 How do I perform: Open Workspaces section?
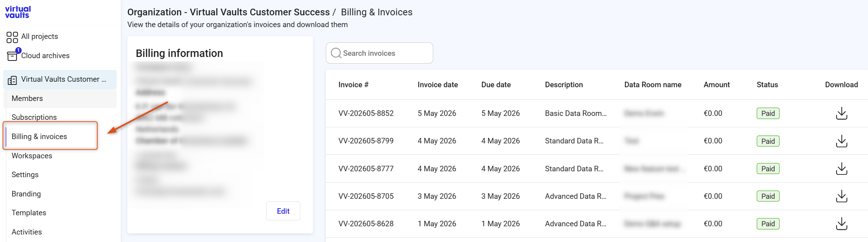pos(32,156)
